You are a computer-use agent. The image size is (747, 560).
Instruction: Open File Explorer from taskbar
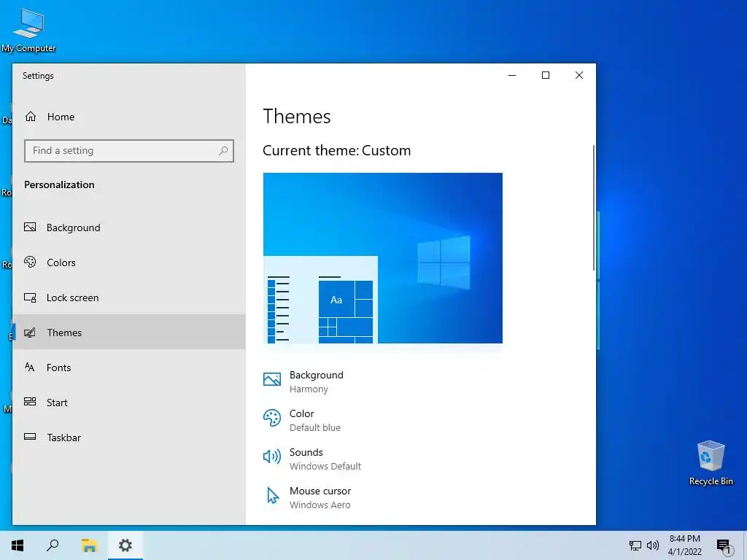pos(89,545)
